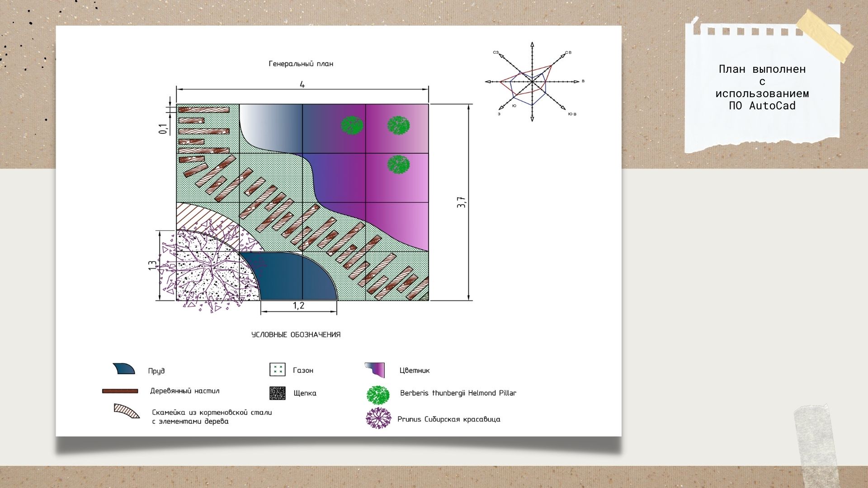Image resolution: width=868 pixels, height=488 pixels.
Task: Click the УСЛОВНЫЕ ОБОЗНАЧЕНИЯ legend heading
Action: (x=296, y=335)
